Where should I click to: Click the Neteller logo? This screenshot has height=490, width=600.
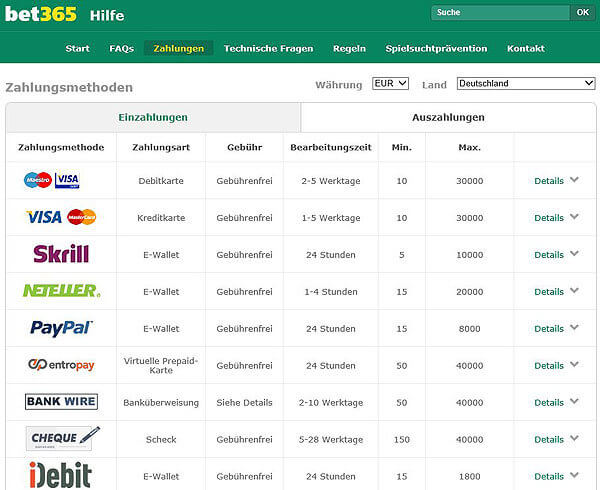[61, 291]
